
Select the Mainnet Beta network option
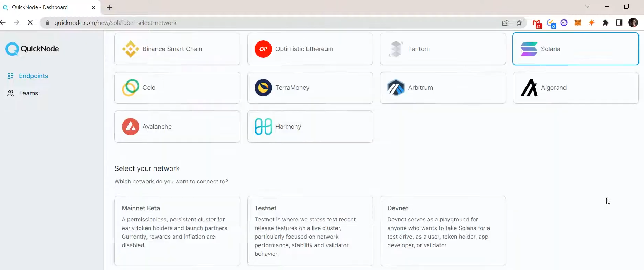(x=177, y=231)
